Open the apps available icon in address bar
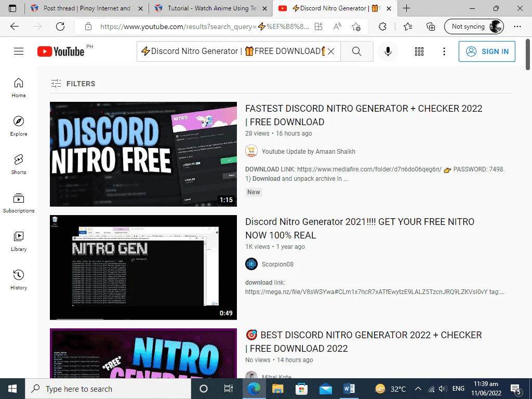The image size is (532, 399). point(318,26)
